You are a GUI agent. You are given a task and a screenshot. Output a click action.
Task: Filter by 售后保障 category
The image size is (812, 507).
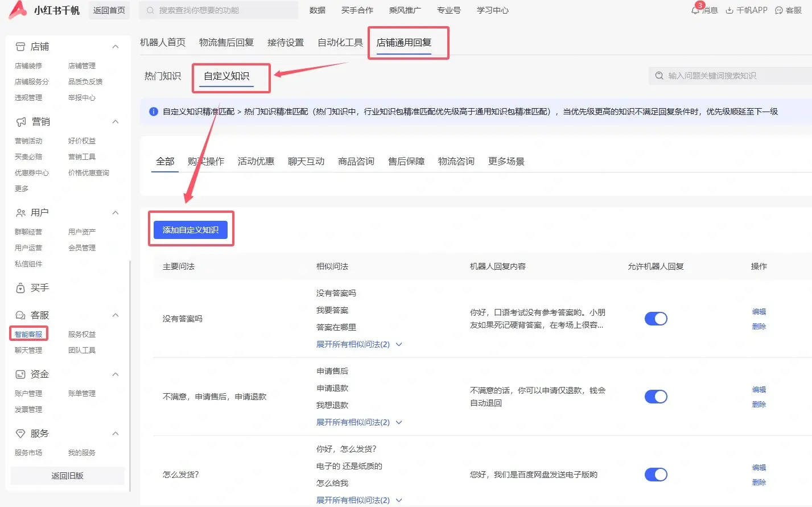point(406,162)
